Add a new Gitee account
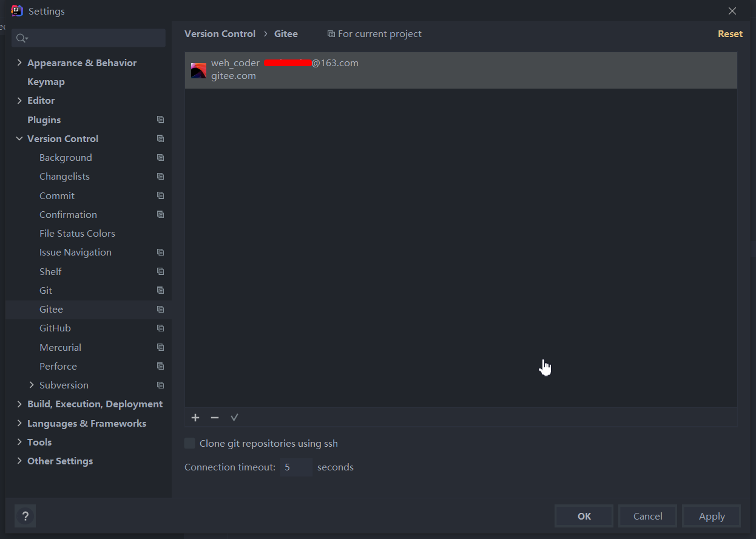The height and width of the screenshot is (539, 756). point(195,418)
